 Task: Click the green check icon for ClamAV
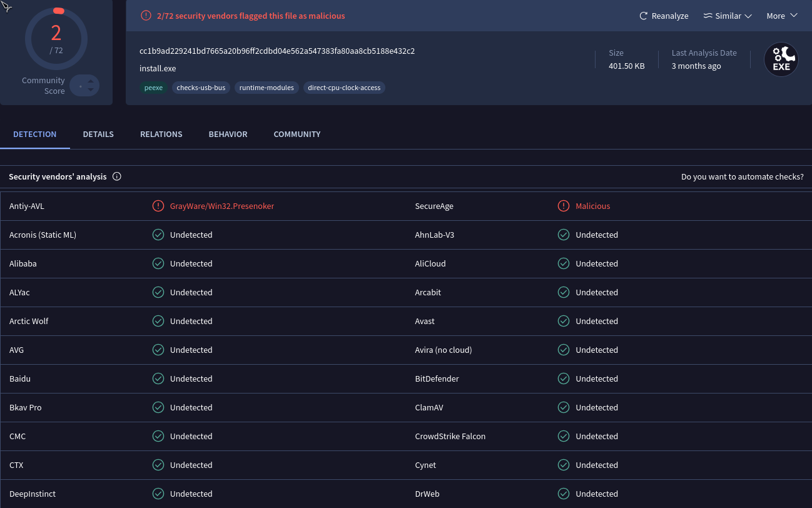[564, 407]
